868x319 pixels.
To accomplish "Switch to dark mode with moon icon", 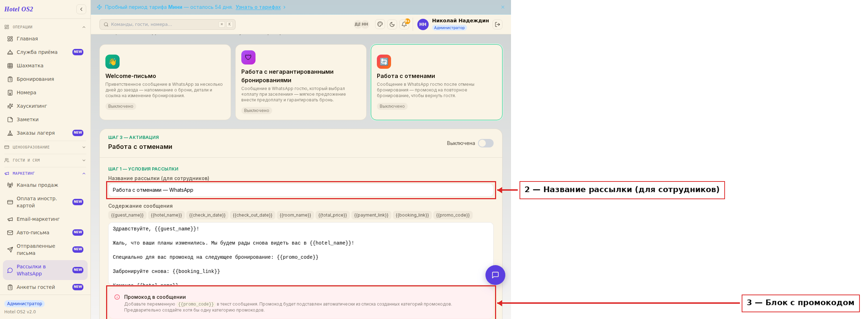I will 392,24.
